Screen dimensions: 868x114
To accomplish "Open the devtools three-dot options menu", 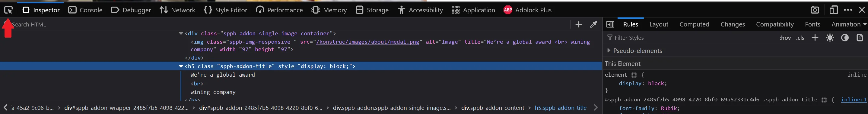I will (848, 10).
